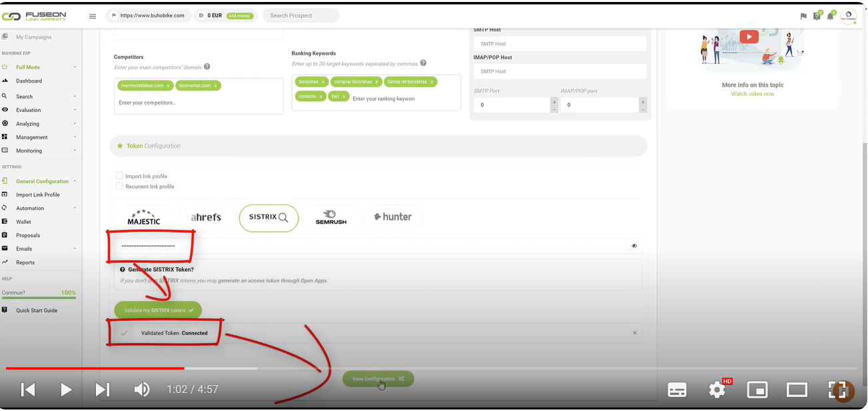Skip to next video icon
Screen dimensions: 868x411
pyautogui.click(x=103, y=390)
